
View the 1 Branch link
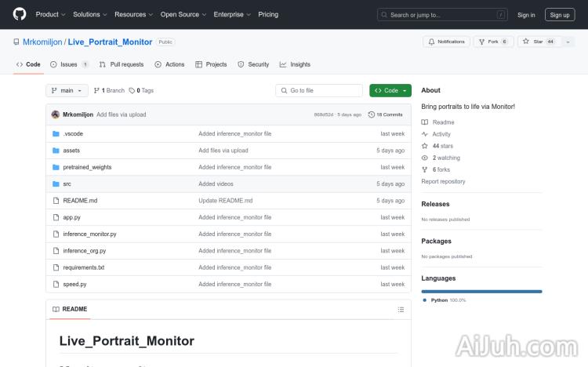tap(111, 91)
